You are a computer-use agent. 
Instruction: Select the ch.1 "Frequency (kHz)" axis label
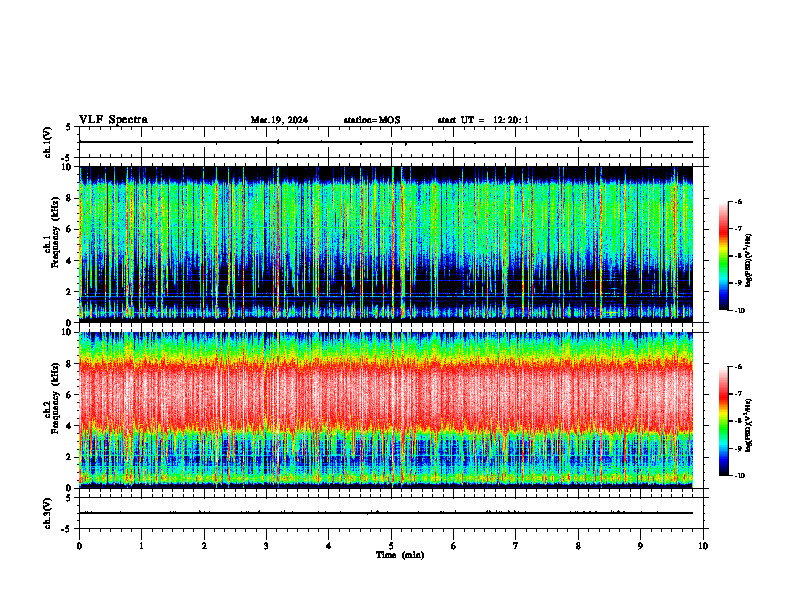(55, 234)
